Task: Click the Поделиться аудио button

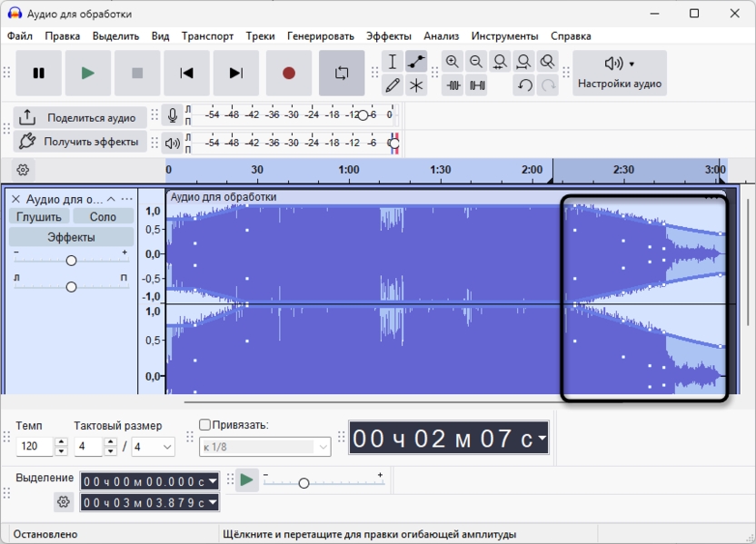Action: (x=80, y=117)
